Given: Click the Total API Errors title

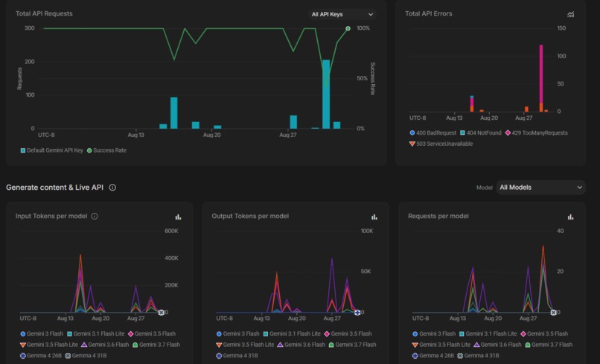Looking at the screenshot, I should coord(429,13).
